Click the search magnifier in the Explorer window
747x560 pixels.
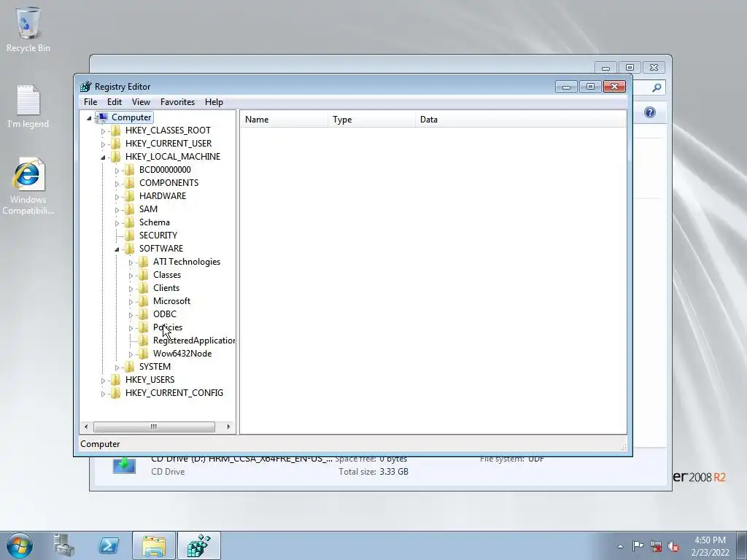[657, 87]
